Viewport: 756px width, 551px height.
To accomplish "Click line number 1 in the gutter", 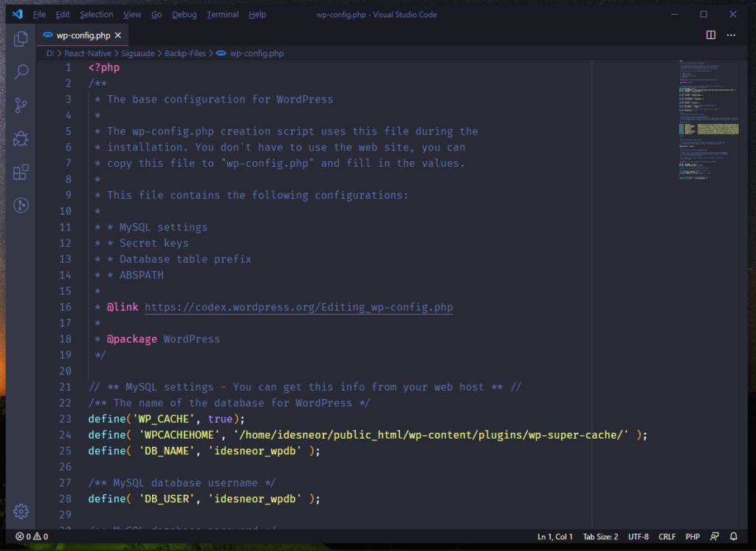I will point(69,67).
